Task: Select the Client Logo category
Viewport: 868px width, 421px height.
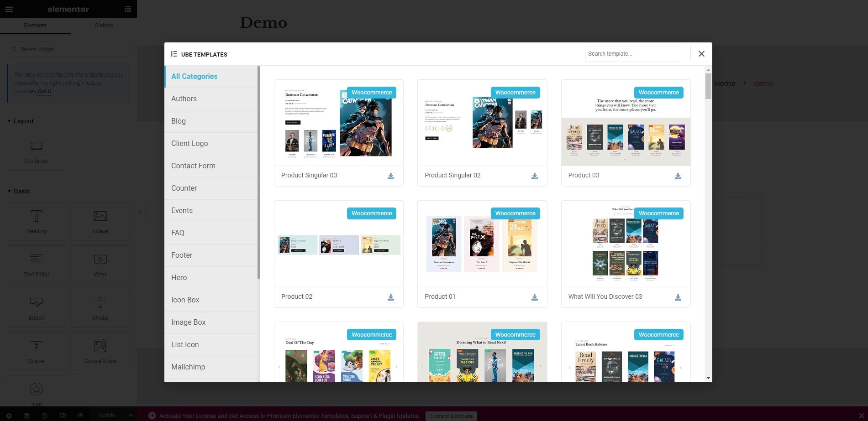Action: coord(211,144)
